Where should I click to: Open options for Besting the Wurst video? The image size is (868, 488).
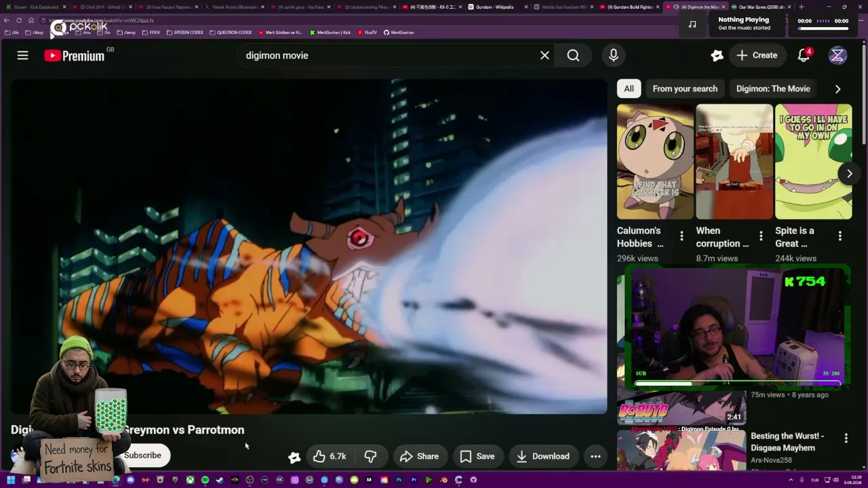[x=846, y=439]
